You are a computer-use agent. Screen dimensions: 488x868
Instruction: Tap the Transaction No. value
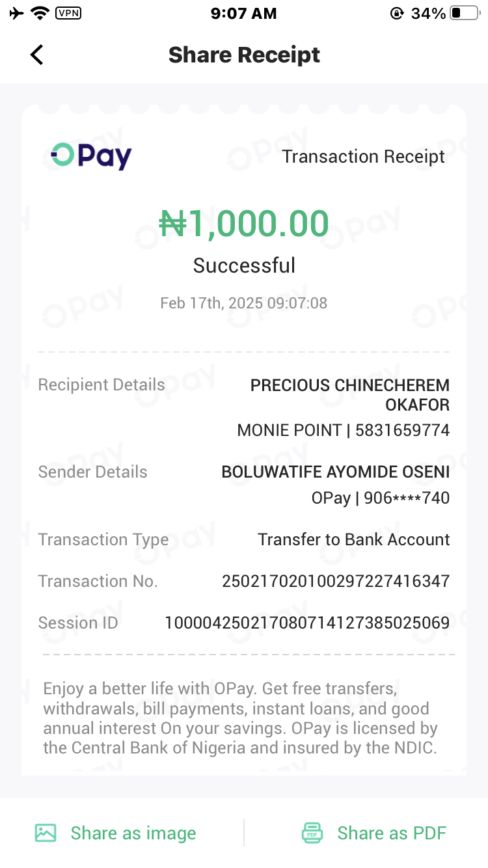336,581
